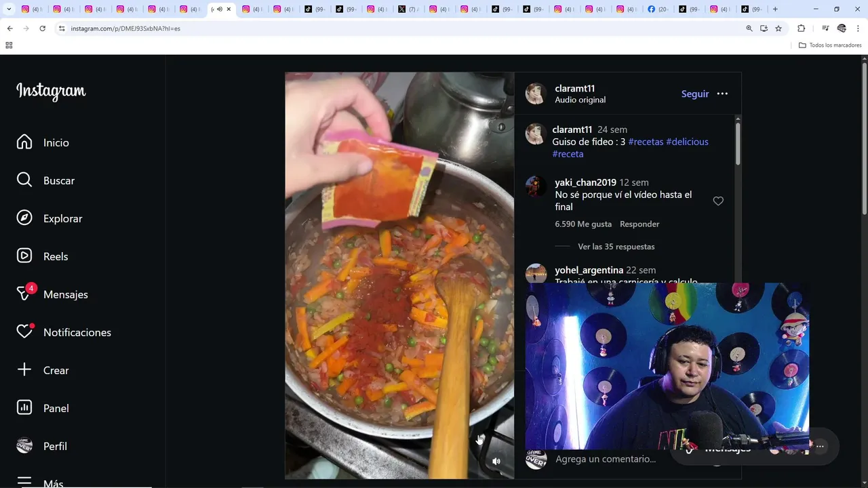Open Crear plus icon
This screenshot has height=488, width=868.
pyautogui.click(x=24, y=370)
